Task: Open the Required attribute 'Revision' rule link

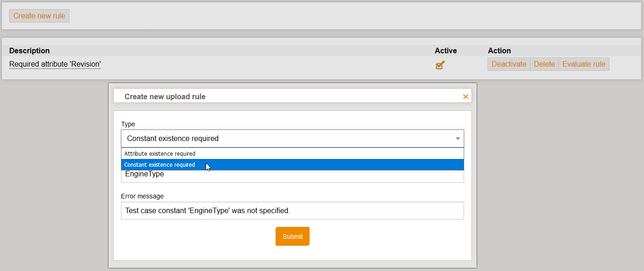Action: point(55,64)
